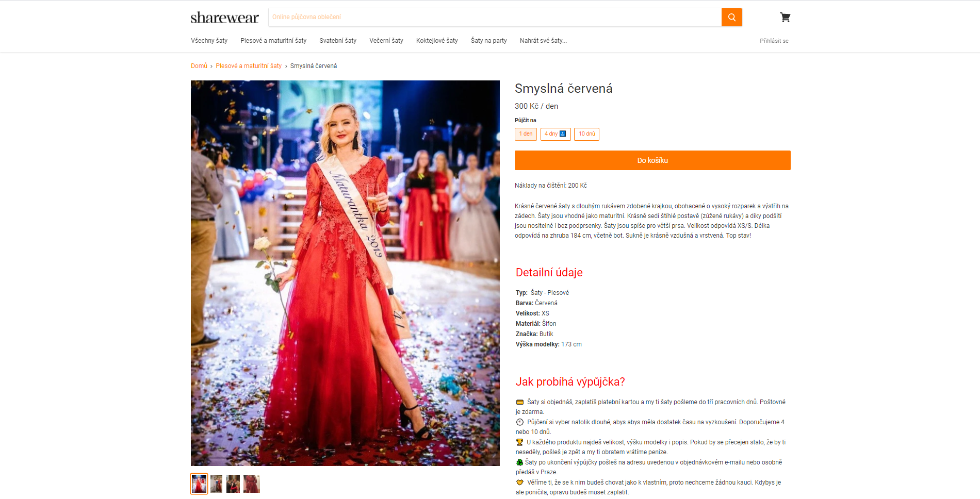Click Domů breadcrumb link
Image resolution: width=980 pixels, height=499 pixels.
pos(199,66)
